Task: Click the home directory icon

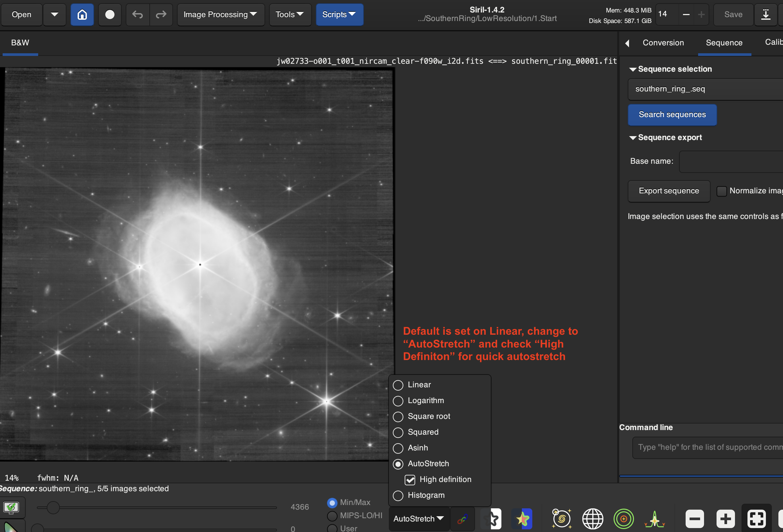Action: [x=82, y=14]
